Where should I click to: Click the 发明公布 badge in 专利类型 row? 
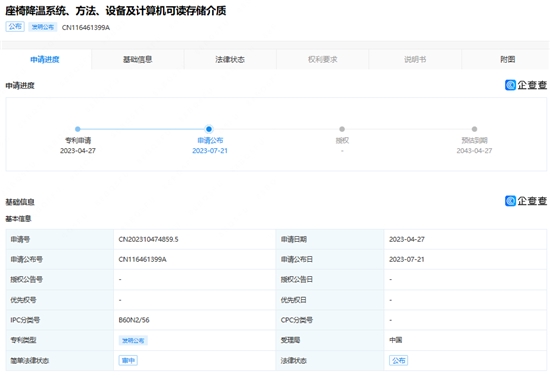[133, 340]
